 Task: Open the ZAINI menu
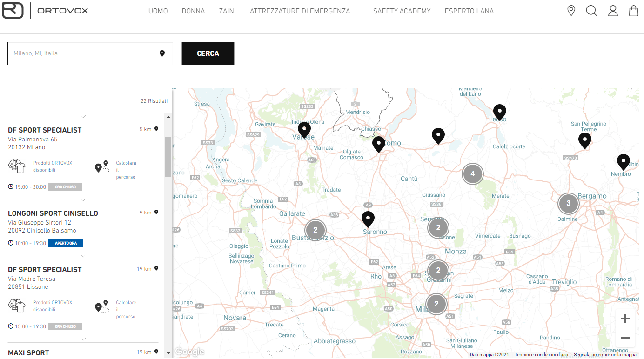(x=228, y=11)
